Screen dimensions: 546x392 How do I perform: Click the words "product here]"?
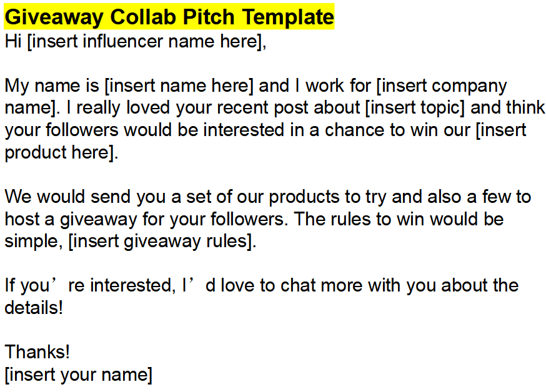point(61,153)
